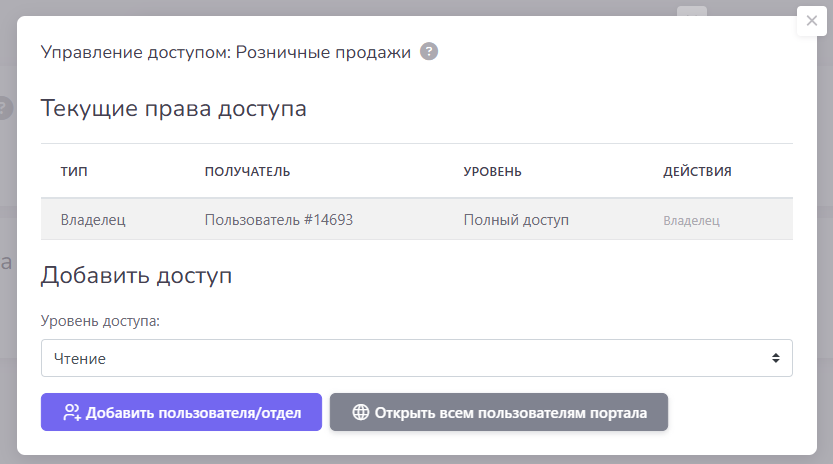Click the user-plus icon on the add button

[x=71, y=412]
